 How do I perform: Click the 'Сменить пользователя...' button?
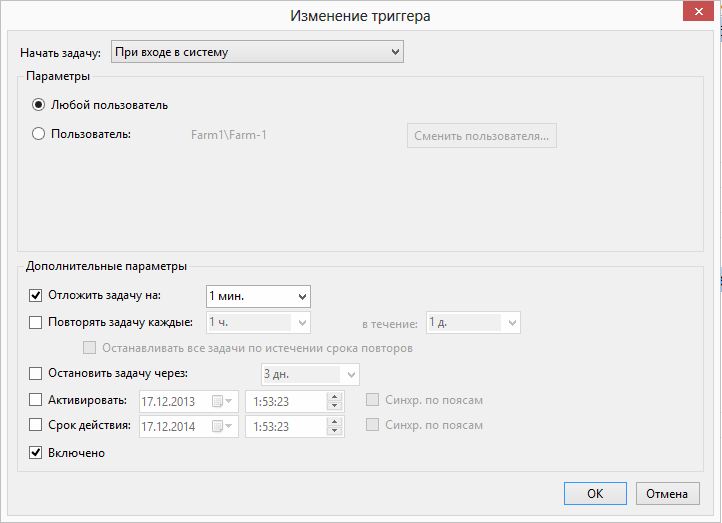tap(482, 136)
